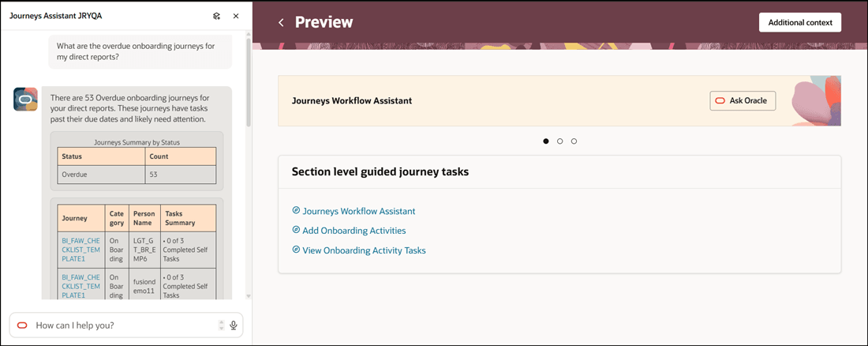Click the clear conversation icon in assistant header

click(x=216, y=16)
